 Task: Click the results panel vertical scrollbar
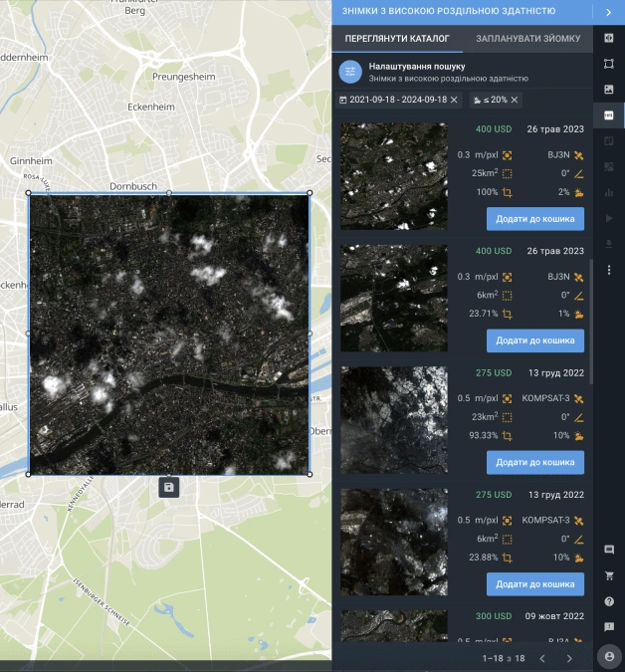coord(591,322)
